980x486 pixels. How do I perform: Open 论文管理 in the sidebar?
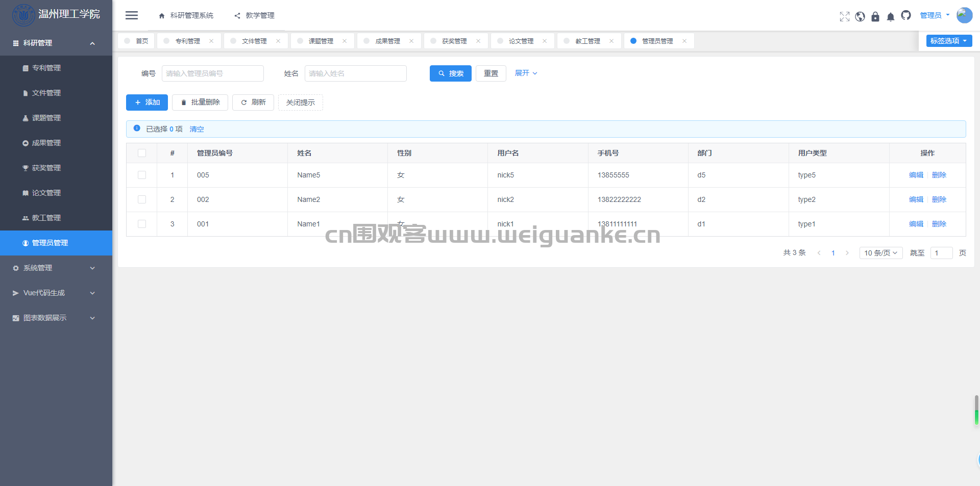click(x=46, y=193)
